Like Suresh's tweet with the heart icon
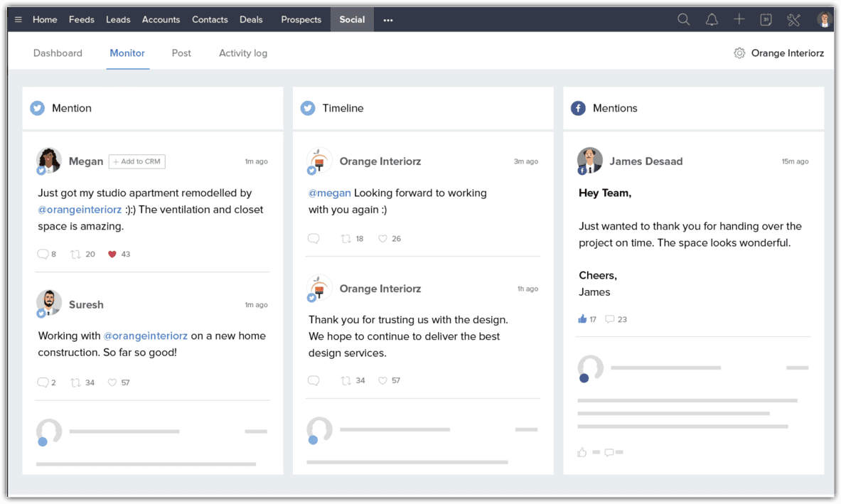 [x=112, y=382]
